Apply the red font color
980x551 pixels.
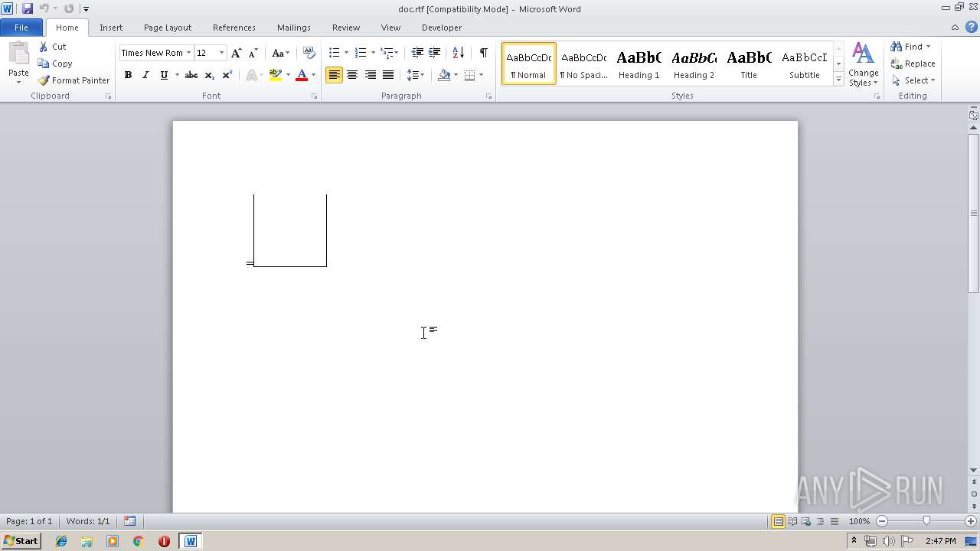coord(302,75)
